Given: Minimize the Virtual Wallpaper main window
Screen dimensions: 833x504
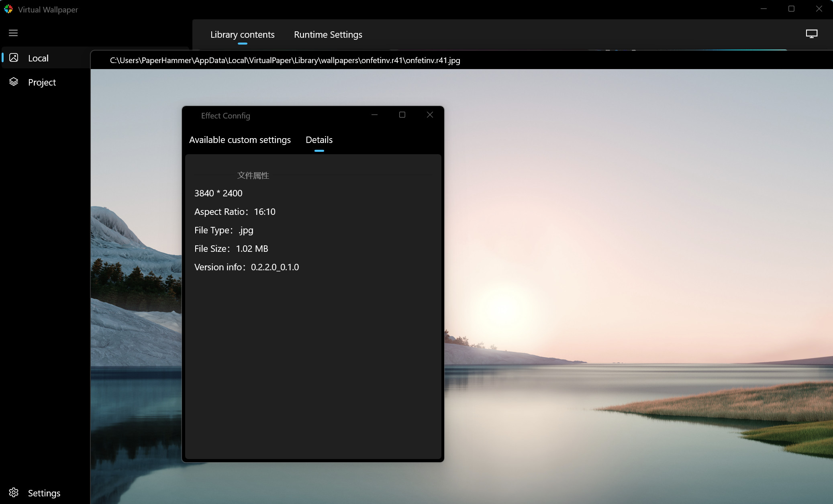Looking at the screenshot, I should point(764,9).
